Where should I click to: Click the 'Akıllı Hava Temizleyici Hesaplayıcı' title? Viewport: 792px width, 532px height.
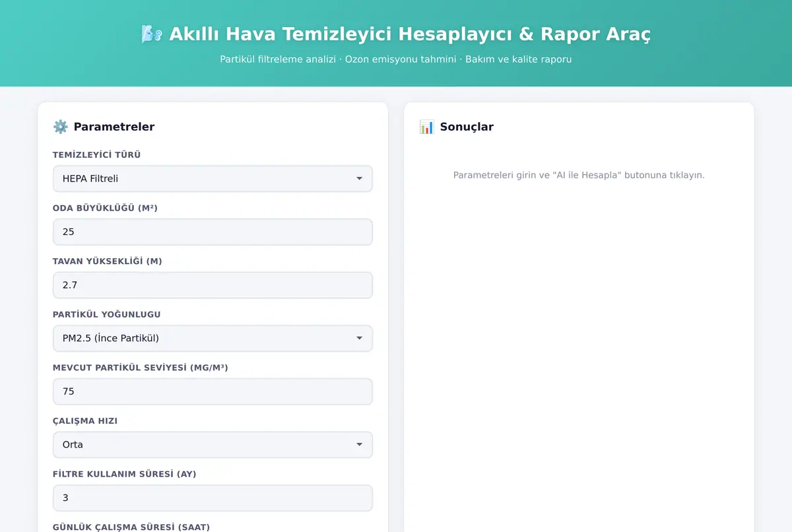pos(410,34)
